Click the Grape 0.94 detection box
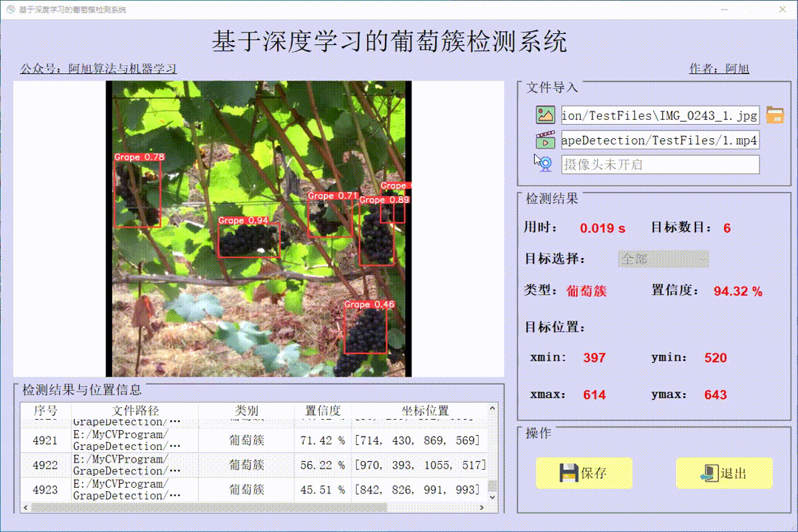The image size is (798, 532). [249, 240]
